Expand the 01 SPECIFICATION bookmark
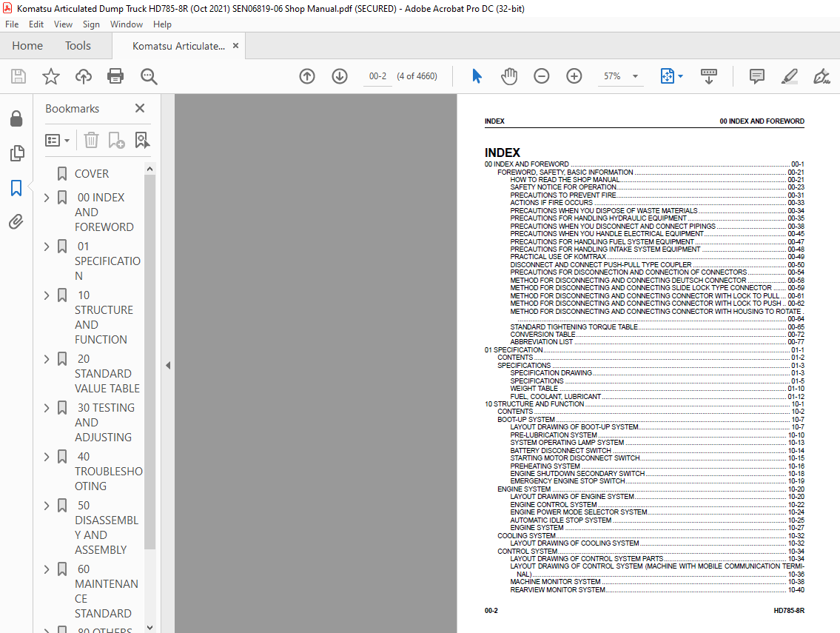The image size is (840, 633). tap(47, 247)
